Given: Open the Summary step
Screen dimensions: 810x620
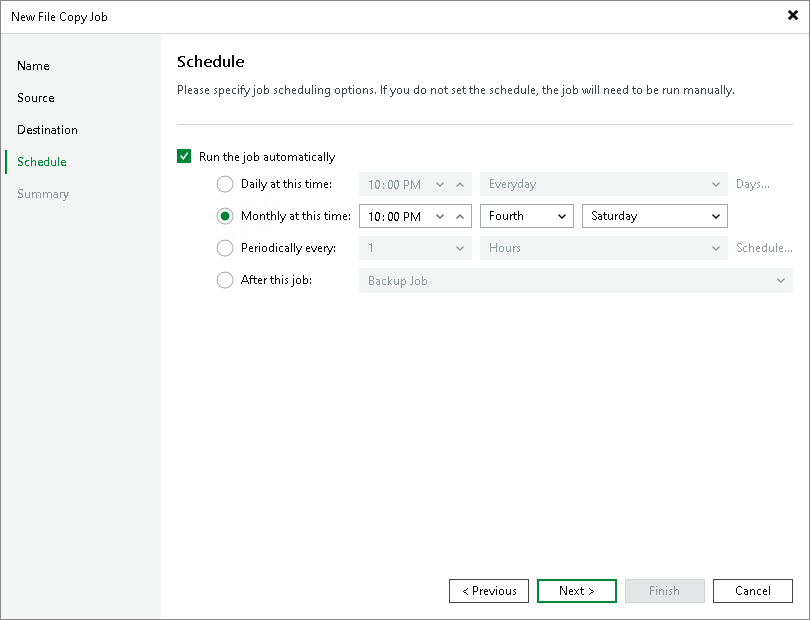Looking at the screenshot, I should point(43,194).
